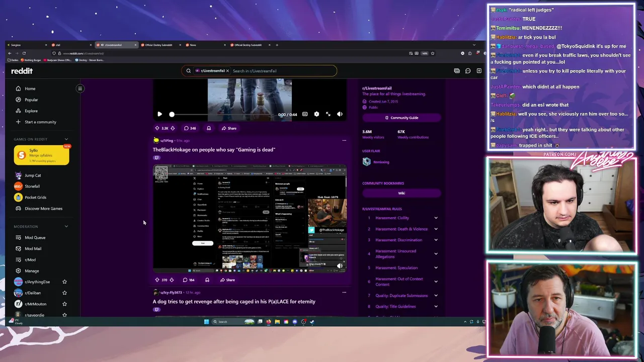Click the reddit logo in the header
Viewport: 644px width, 362px height.
click(22, 71)
